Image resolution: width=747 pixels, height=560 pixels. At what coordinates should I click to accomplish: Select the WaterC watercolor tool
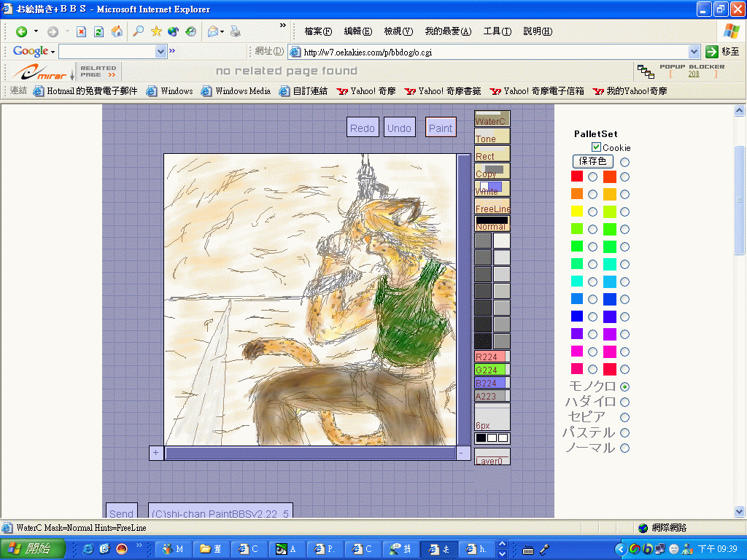[x=492, y=120]
